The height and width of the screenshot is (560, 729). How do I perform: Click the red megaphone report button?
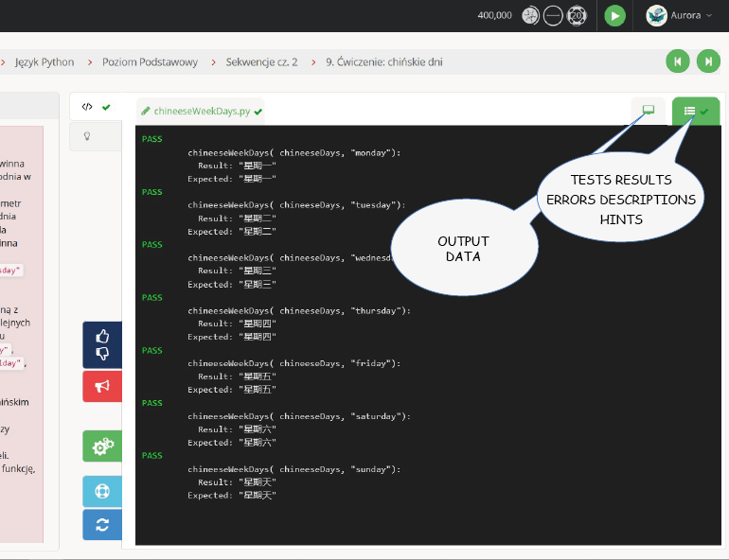(x=102, y=386)
